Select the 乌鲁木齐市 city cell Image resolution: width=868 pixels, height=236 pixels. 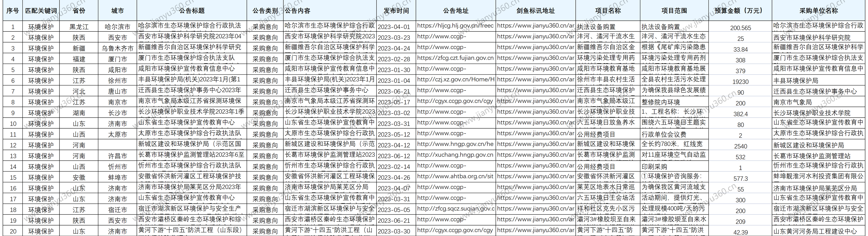tap(118, 49)
